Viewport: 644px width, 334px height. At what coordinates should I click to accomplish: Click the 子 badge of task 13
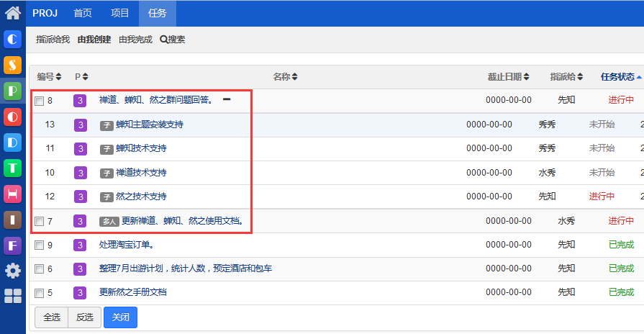pos(106,125)
